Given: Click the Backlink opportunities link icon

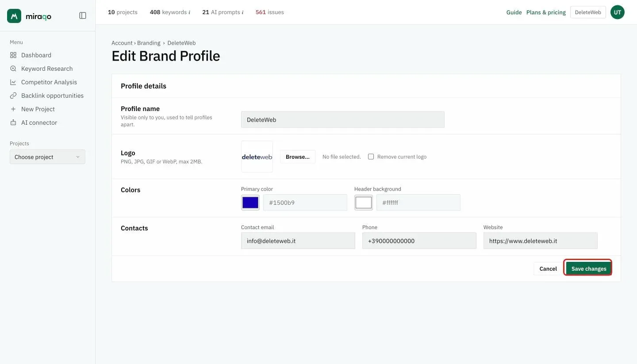Looking at the screenshot, I should click(x=13, y=96).
